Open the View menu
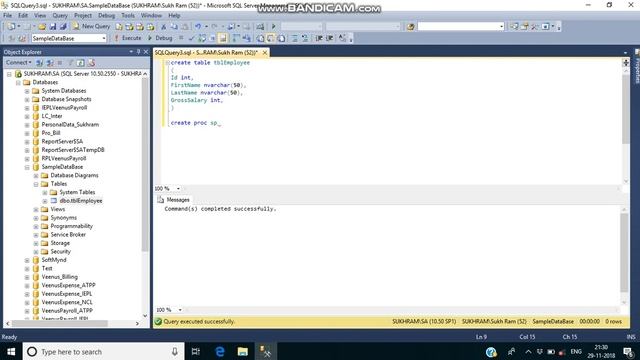Image resolution: width=640 pixels, height=360 pixels. point(40,15)
